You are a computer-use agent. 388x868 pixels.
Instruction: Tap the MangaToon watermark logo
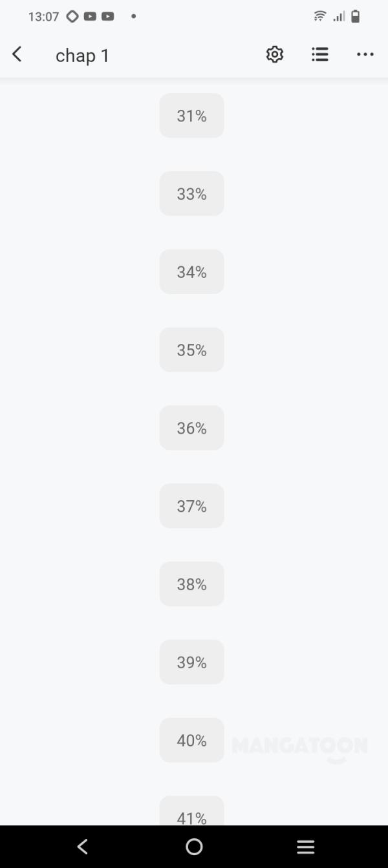[x=299, y=748]
